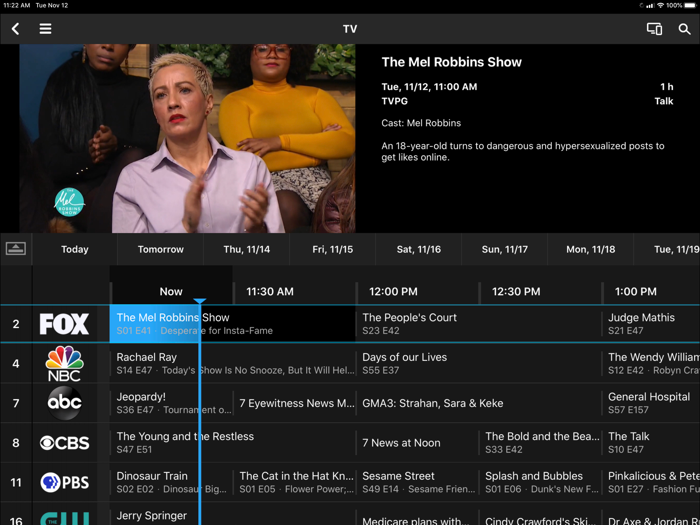Switch to the Thu, 11/14 tab
This screenshot has width=700, height=525.
[246, 249]
